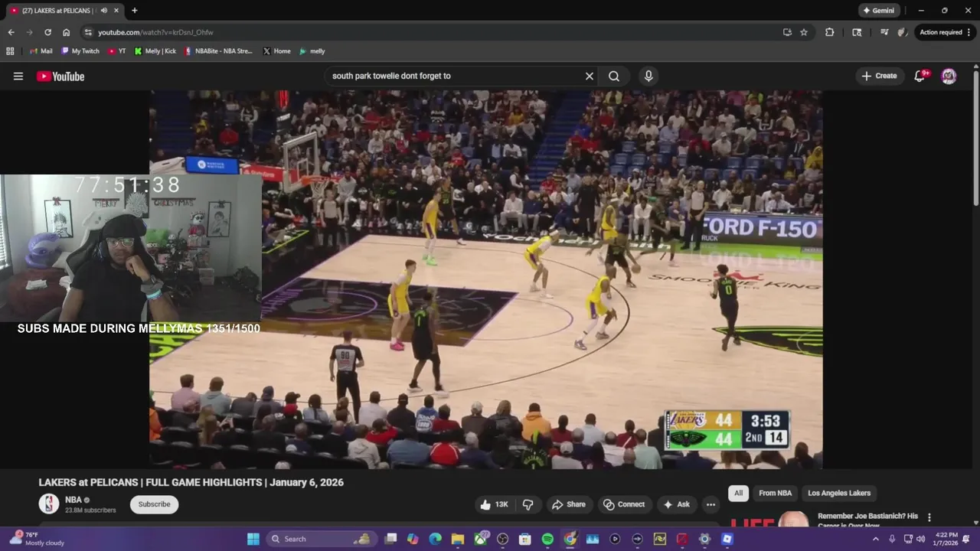Click the Action required profile chip

946,32
